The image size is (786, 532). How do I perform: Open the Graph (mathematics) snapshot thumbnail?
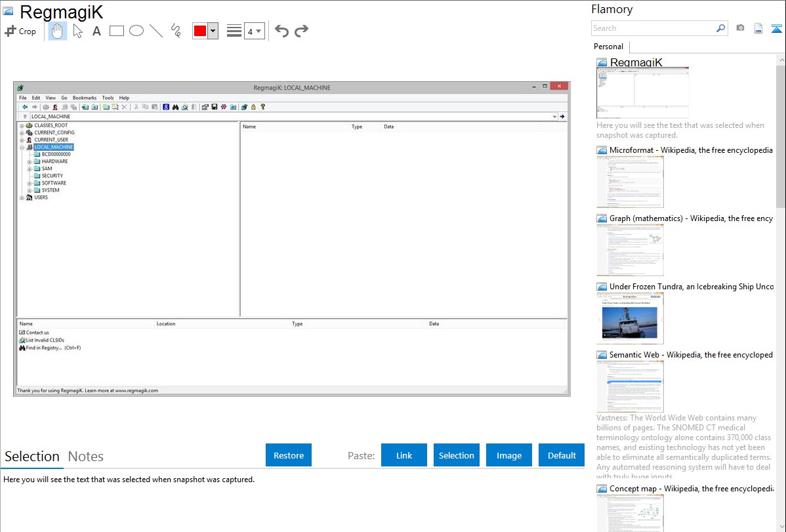click(630, 250)
